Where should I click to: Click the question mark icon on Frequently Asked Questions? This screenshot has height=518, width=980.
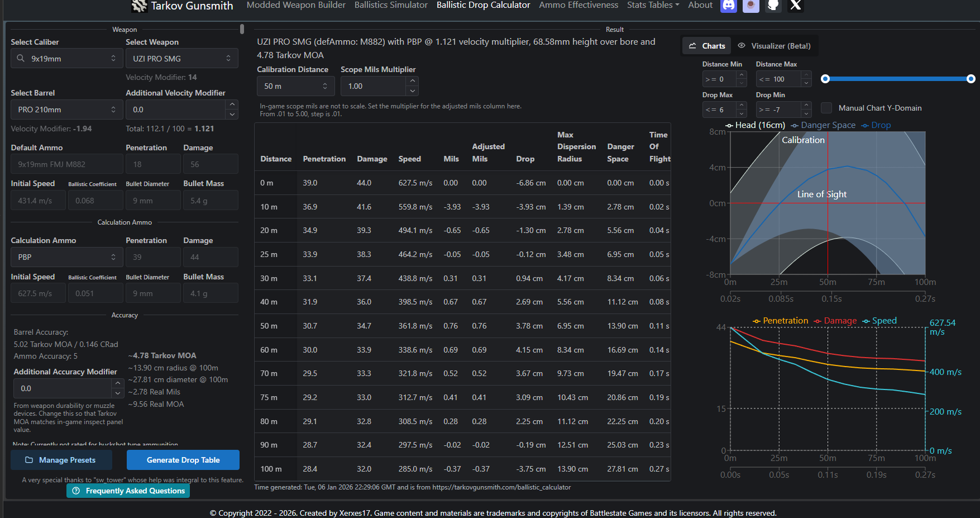(76, 491)
